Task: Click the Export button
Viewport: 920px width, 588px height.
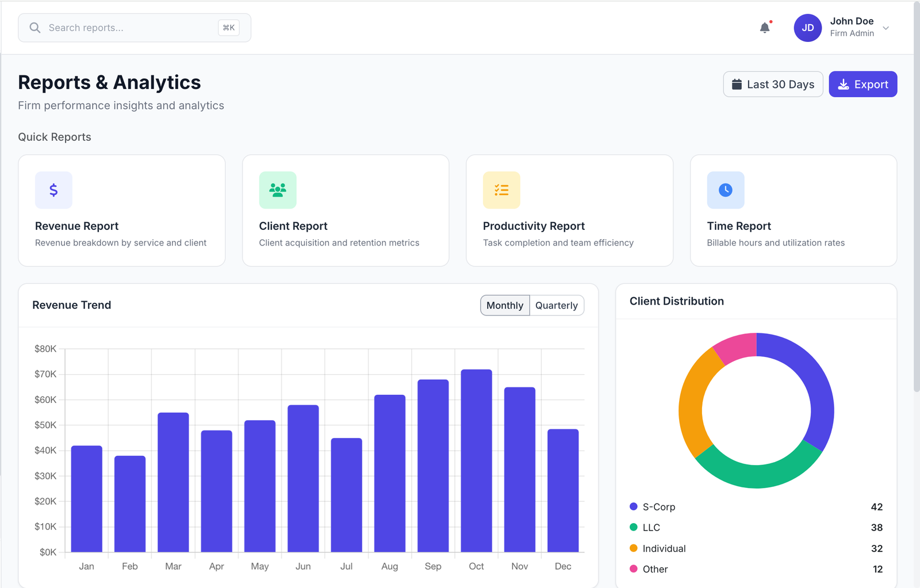Action: click(862, 84)
